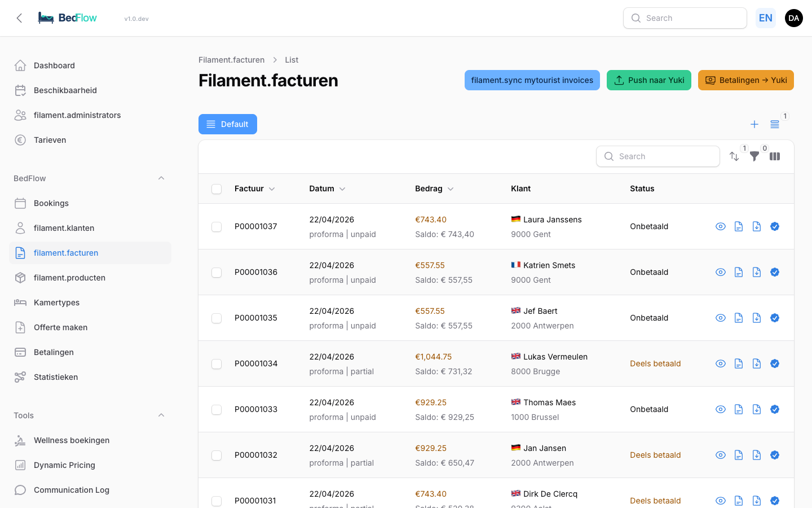Collapse the Tools sidebar group
Image resolution: width=812 pixels, height=508 pixels.
click(x=161, y=415)
